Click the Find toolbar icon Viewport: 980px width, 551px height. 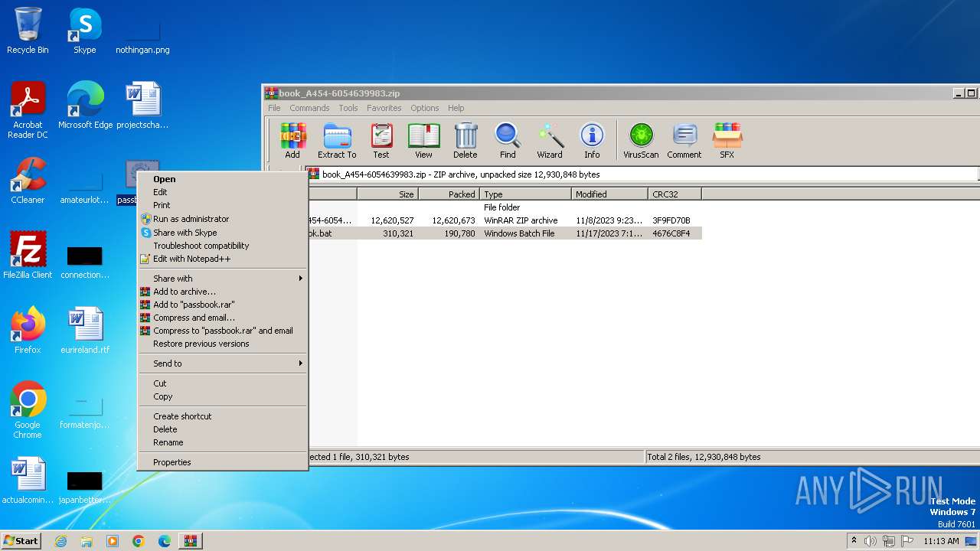pos(508,141)
